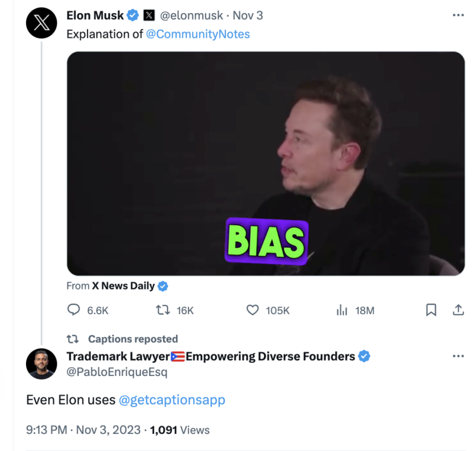Like the tweet with heart icon
The image size is (476, 451).
[252, 310]
